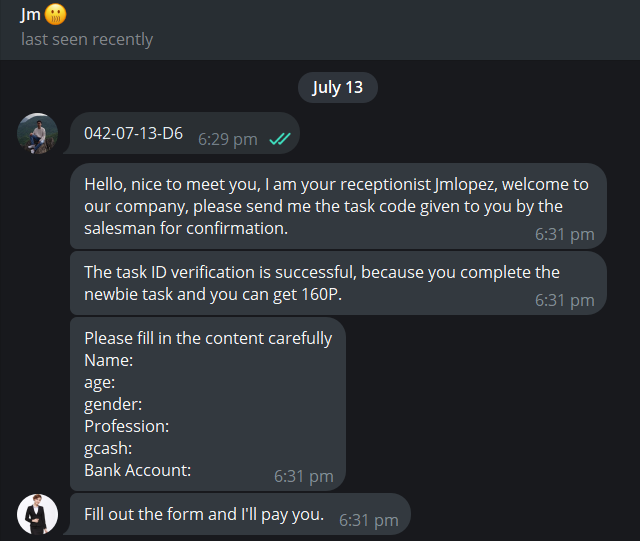Click the 'Bank Account:' line in form
640x541 pixels.
[x=138, y=470]
